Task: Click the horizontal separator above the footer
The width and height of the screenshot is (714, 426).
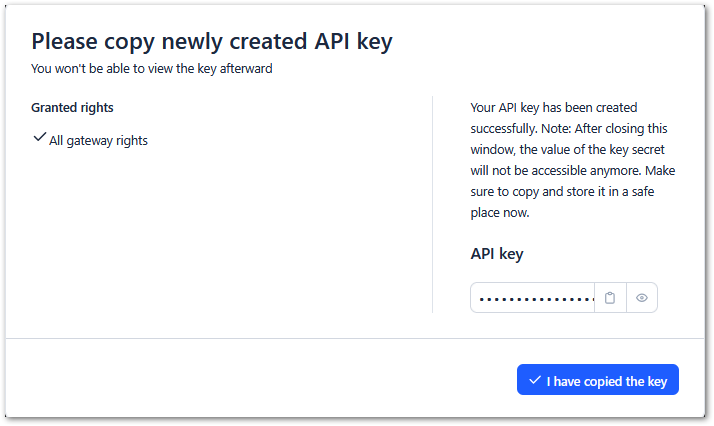Action: (355, 338)
